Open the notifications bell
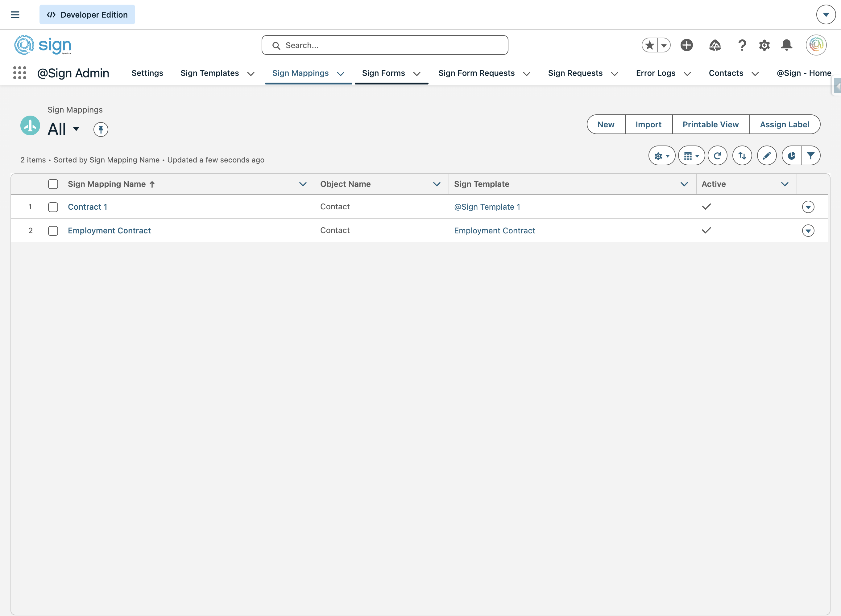This screenshot has height=616, width=841. pyautogui.click(x=786, y=45)
